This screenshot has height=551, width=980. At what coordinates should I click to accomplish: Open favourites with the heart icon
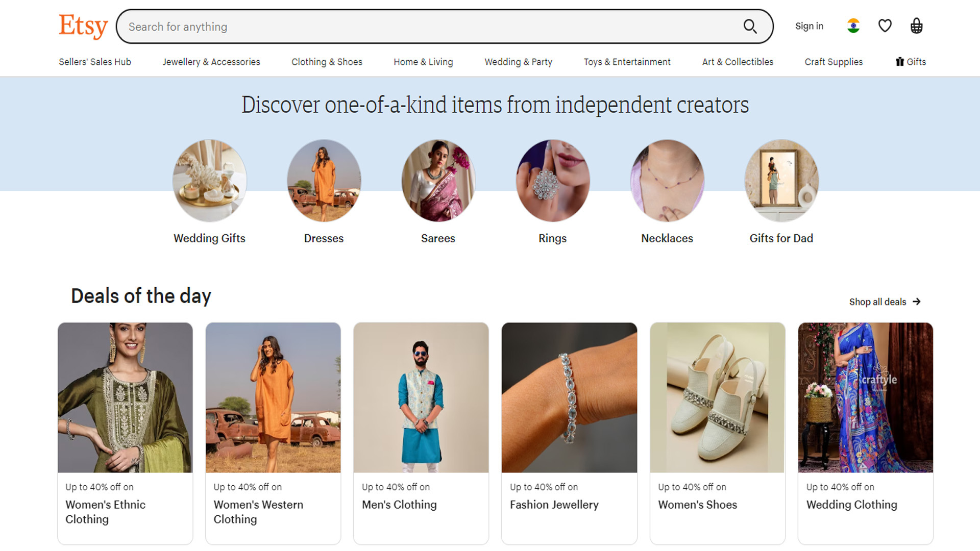click(885, 26)
